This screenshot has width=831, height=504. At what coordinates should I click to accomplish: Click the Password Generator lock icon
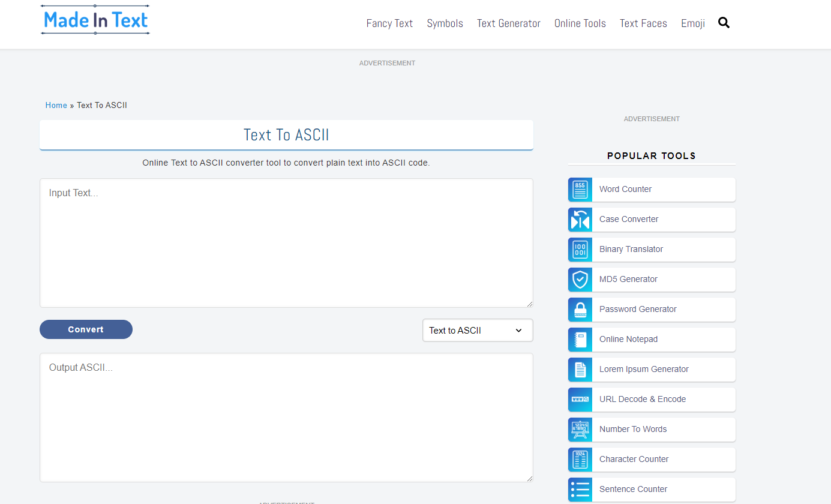(x=580, y=309)
